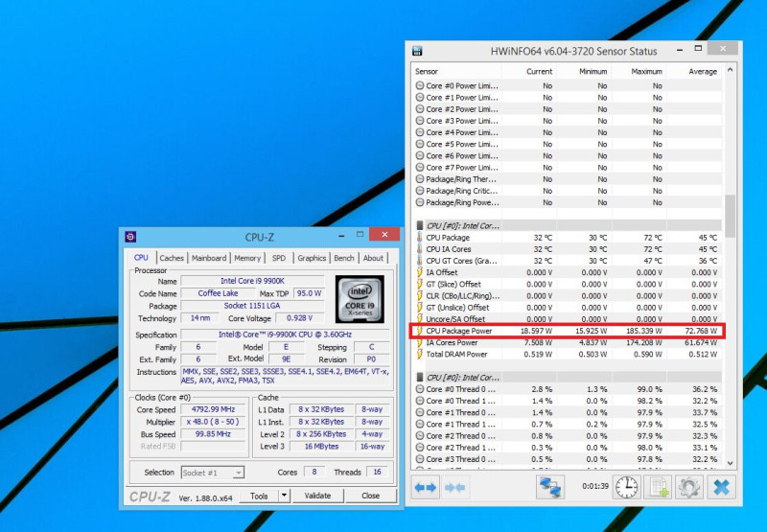Click the thermometer icon beside CPU GT Cores
The height and width of the screenshot is (532, 767).
(419, 261)
